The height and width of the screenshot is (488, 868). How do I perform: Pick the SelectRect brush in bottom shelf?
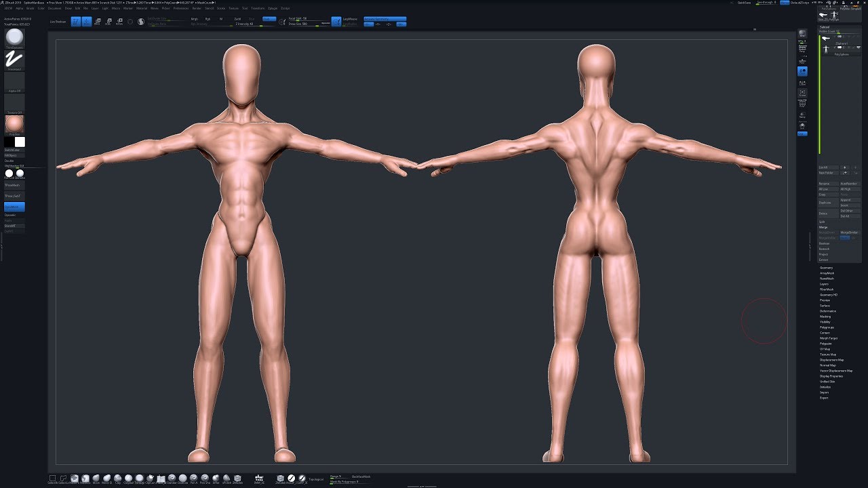coord(52,479)
